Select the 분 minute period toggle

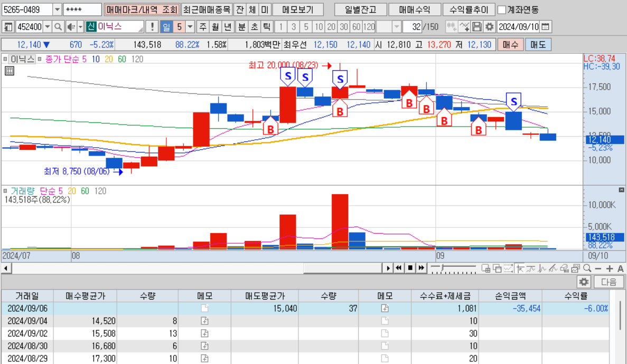pyautogui.click(x=242, y=27)
